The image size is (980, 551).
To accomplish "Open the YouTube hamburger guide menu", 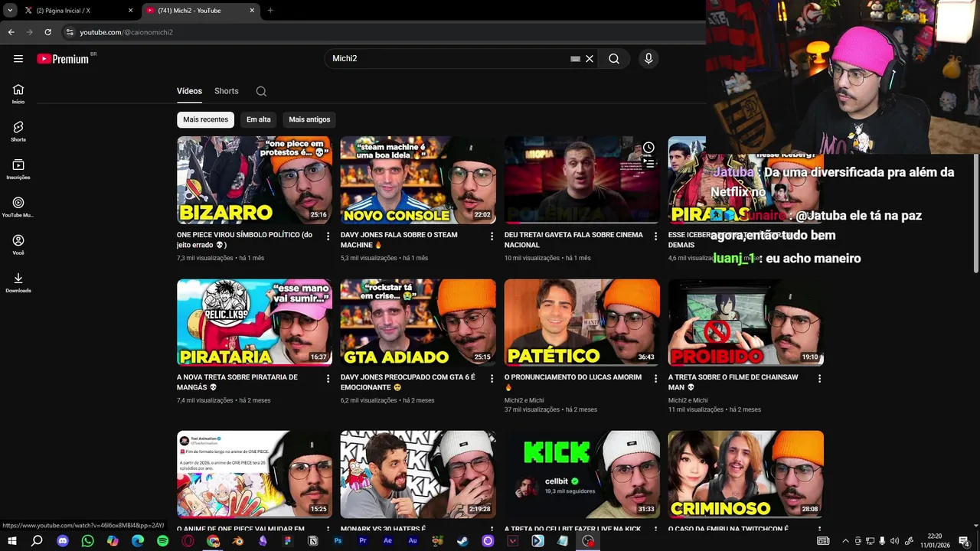I will [18, 58].
